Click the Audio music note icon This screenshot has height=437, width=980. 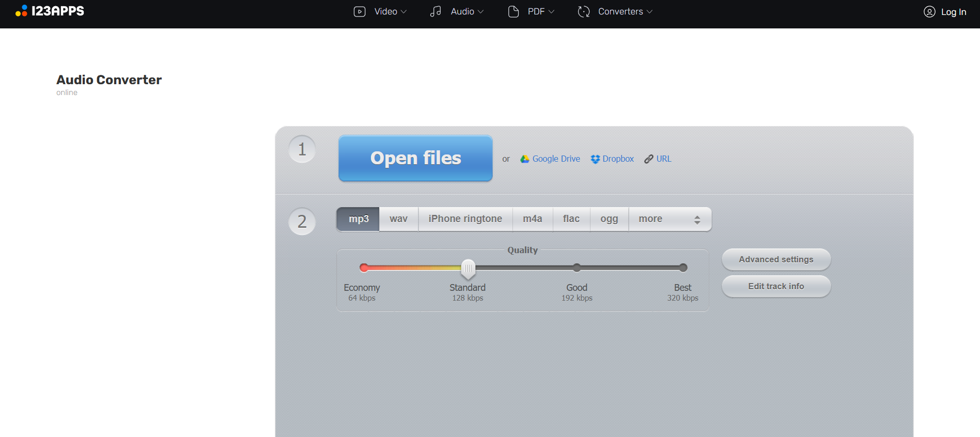coord(435,11)
